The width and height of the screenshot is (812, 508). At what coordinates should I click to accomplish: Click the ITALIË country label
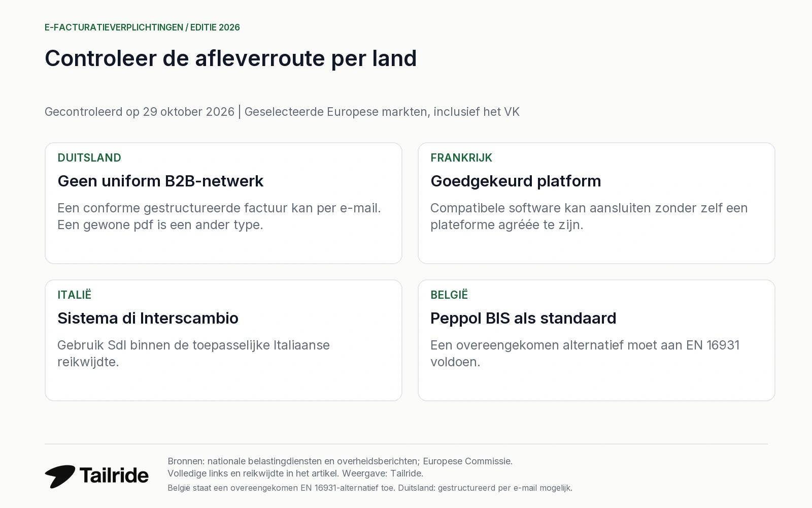[75, 295]
